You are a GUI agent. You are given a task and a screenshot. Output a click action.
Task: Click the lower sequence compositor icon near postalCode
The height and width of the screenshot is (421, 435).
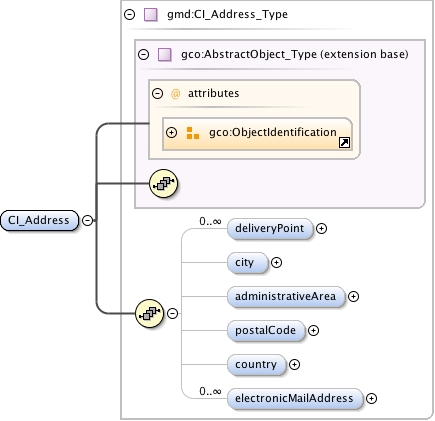[149, 313]
